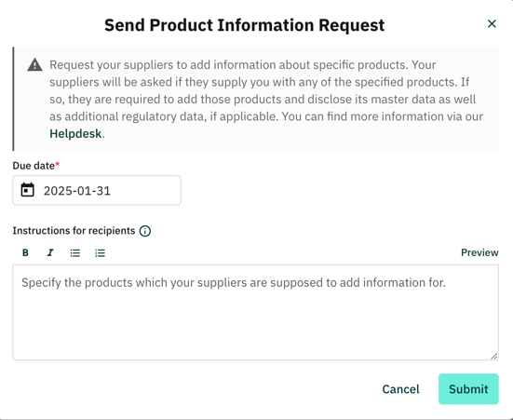Click the Due date label
The height and width of the screenshot is (420, 513).
click(x=34, y=166)
